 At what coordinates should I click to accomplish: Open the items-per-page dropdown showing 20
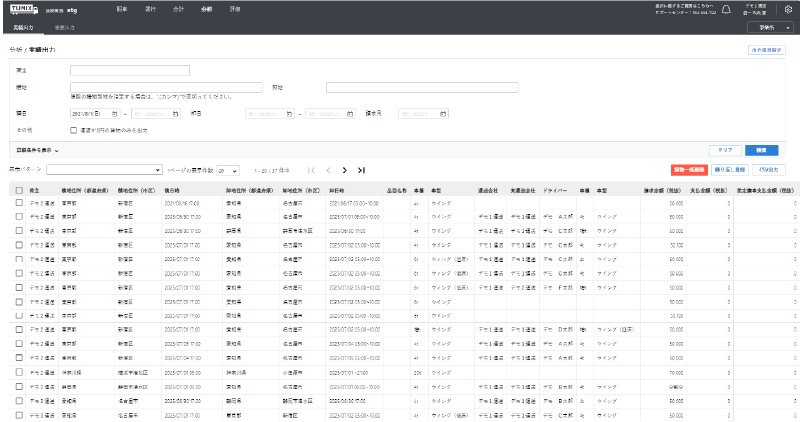coord(228,170)
